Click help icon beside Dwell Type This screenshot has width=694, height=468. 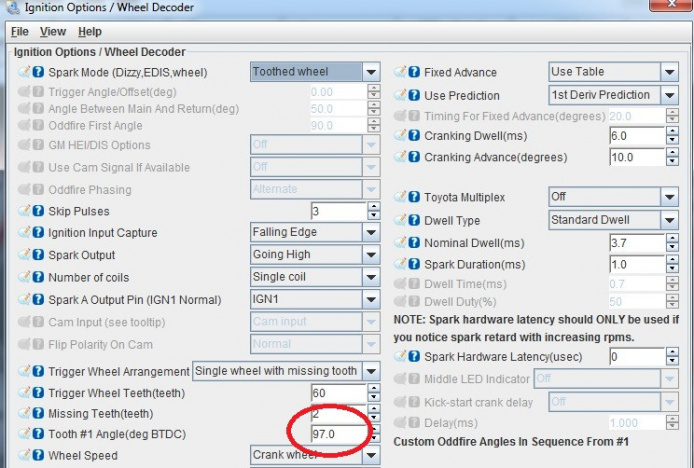tap(414, 220)
